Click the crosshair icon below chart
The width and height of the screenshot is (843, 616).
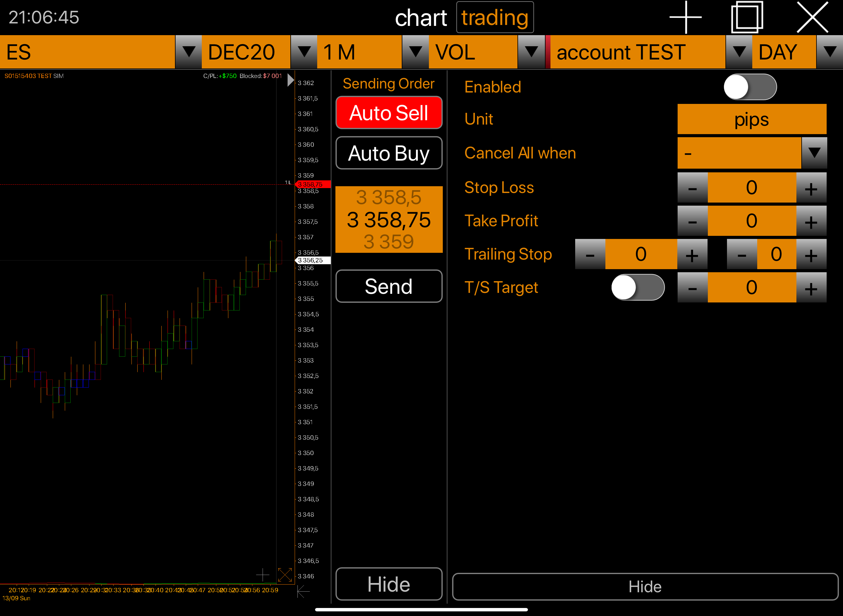click(263, 575)
